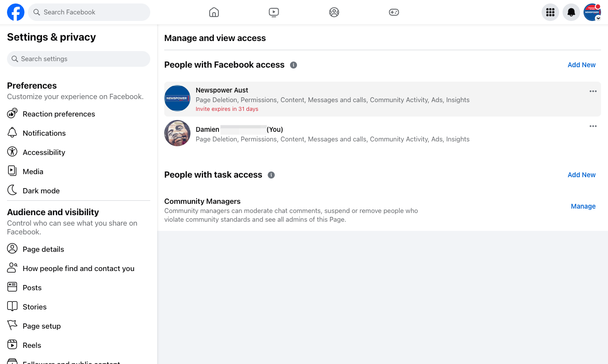Open the Home feed icon
Screen dimensions: 608x364
tap(214, 12)
